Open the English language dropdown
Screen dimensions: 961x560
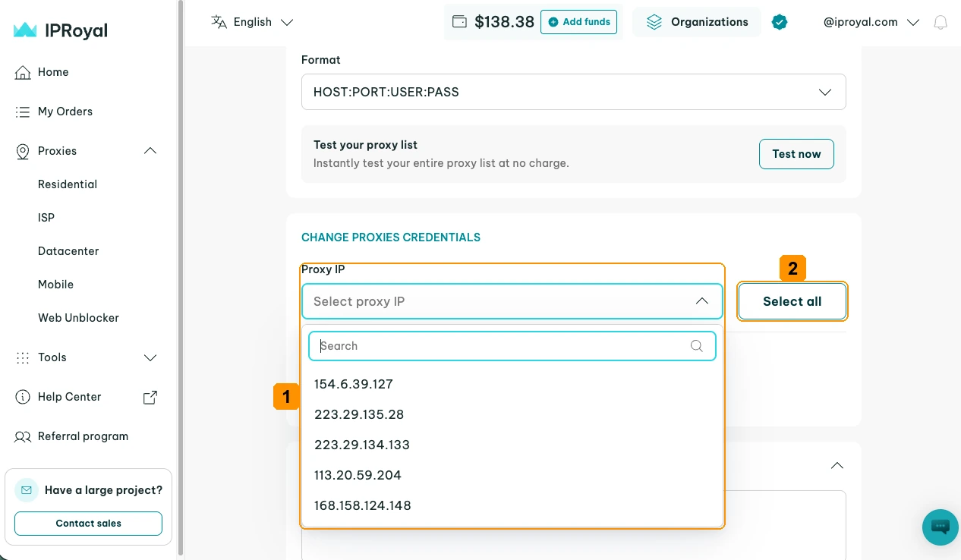(x=252, y=22)
